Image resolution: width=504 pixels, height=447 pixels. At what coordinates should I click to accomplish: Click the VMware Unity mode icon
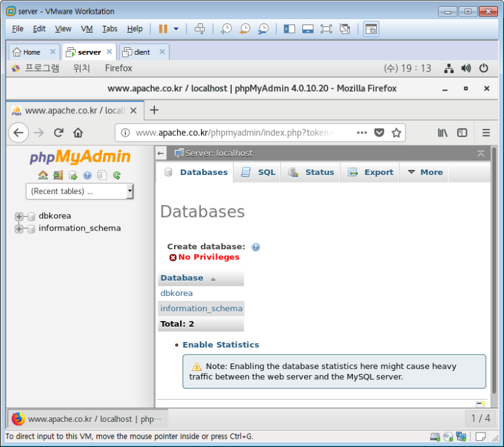tap(345, 29)
